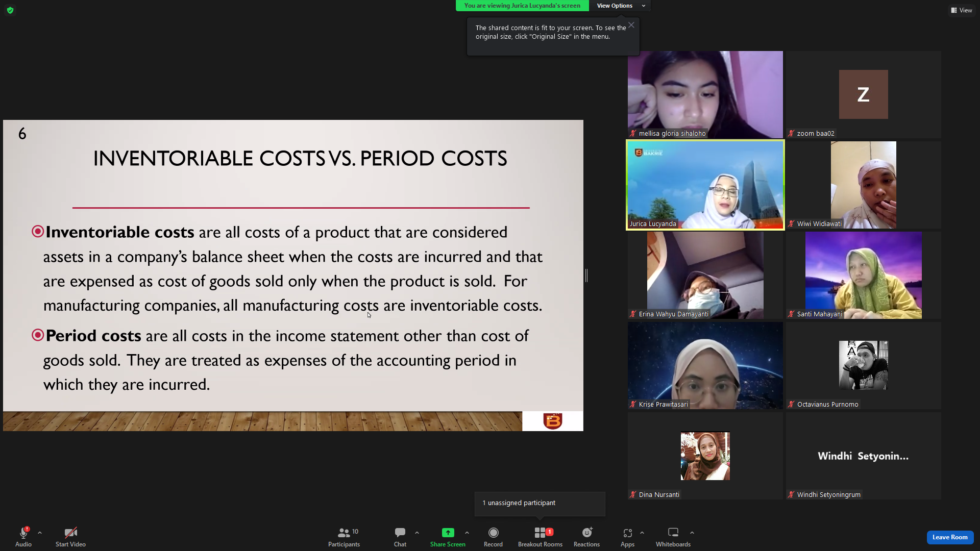This screenshot has height=551, width=980.
Task: Open the View Options dropdown
Action: [621, 6]
